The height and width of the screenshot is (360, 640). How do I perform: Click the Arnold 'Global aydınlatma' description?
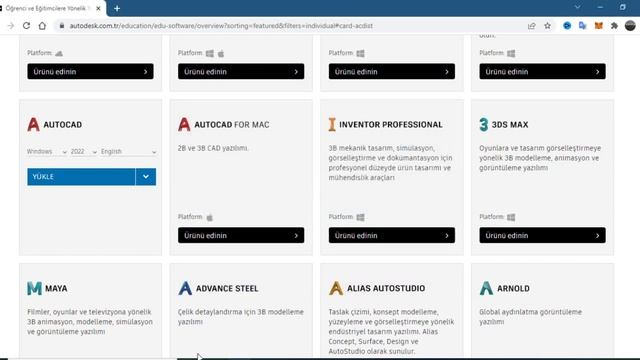pos(531,317)
